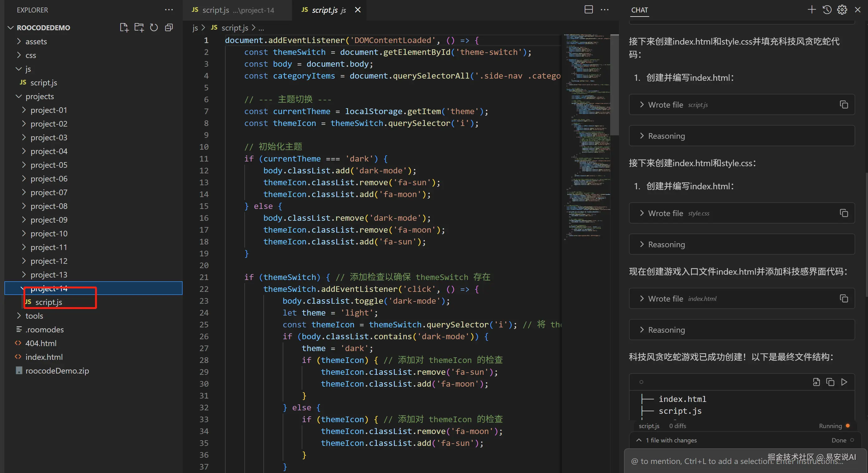Click the New Folder icon in Explorer
Viewport: 868px width, 473px height.
point(139,28)
